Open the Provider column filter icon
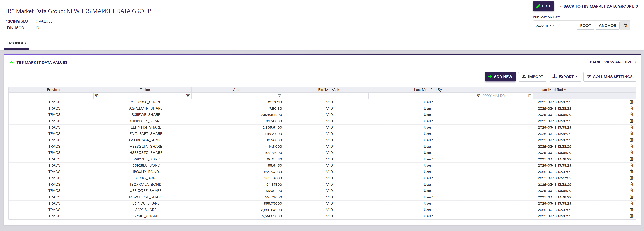This screenshot has height=231, width=644. coord(96,96)
